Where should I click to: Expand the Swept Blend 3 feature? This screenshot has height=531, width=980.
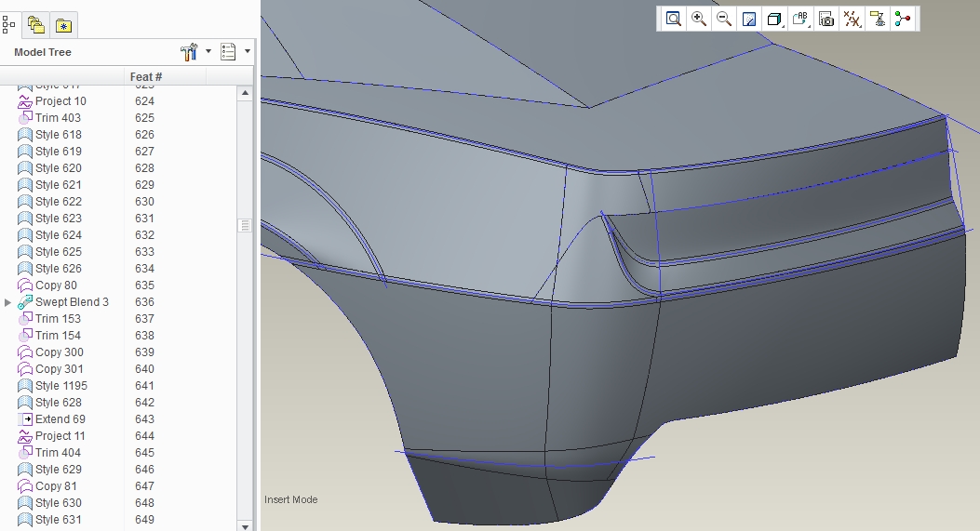point(7,302)
